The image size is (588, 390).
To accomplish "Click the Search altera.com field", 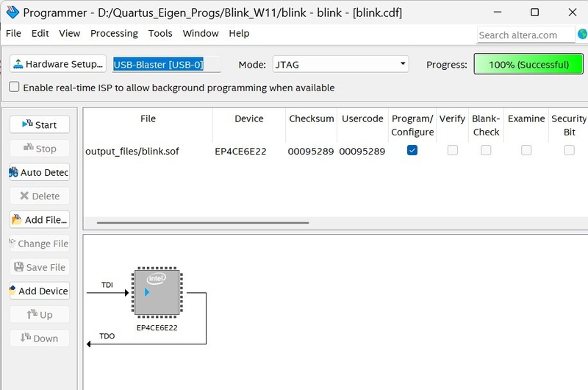I will click(x=526, y=35).
